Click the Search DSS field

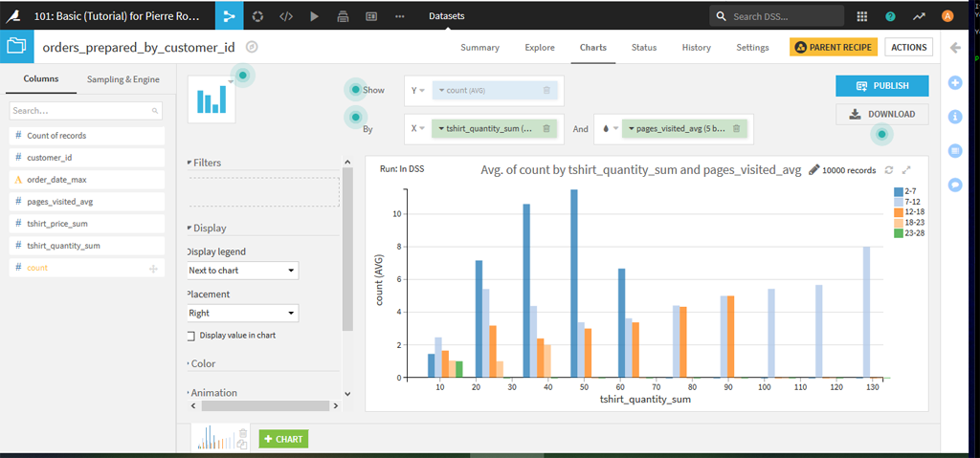[x=776, y=16]
